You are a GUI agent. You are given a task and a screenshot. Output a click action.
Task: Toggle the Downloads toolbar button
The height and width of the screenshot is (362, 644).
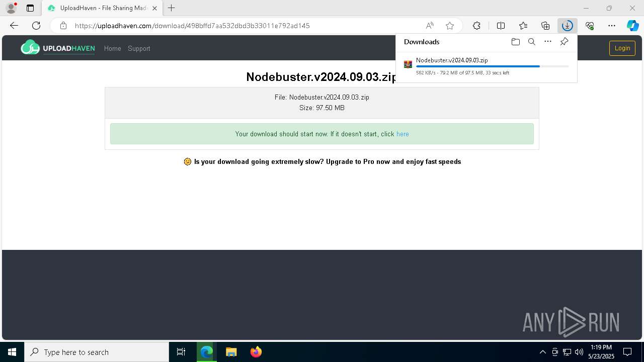point(567,26)
